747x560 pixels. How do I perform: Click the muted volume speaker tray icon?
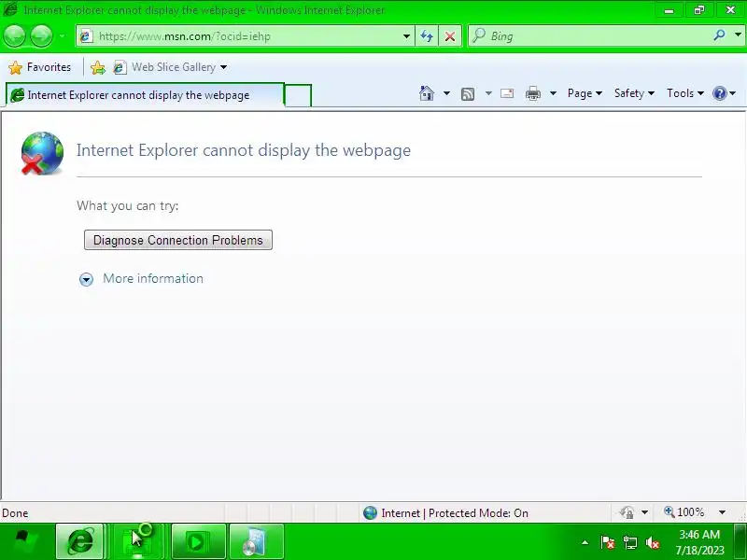pyautogui.click(x=652, y=542)
